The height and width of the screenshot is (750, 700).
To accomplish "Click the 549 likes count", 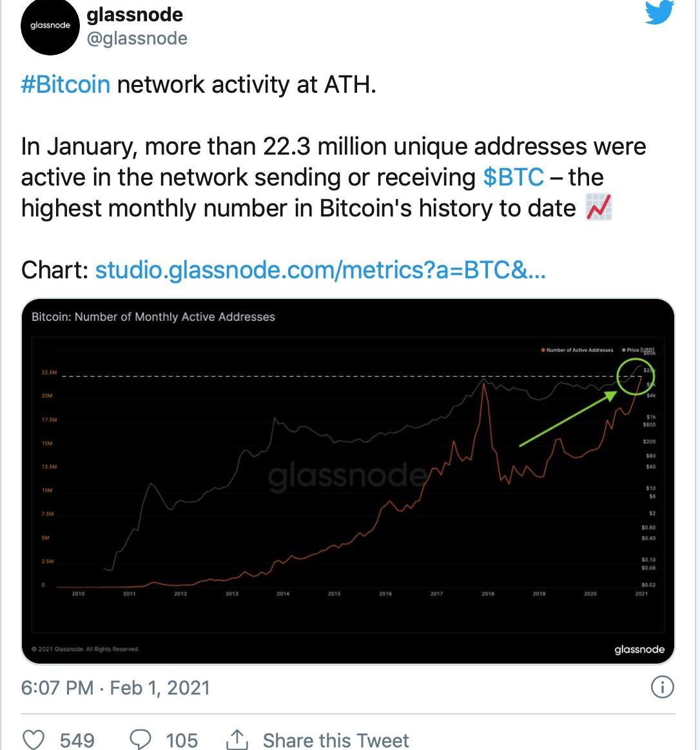I will coord(77,740).
